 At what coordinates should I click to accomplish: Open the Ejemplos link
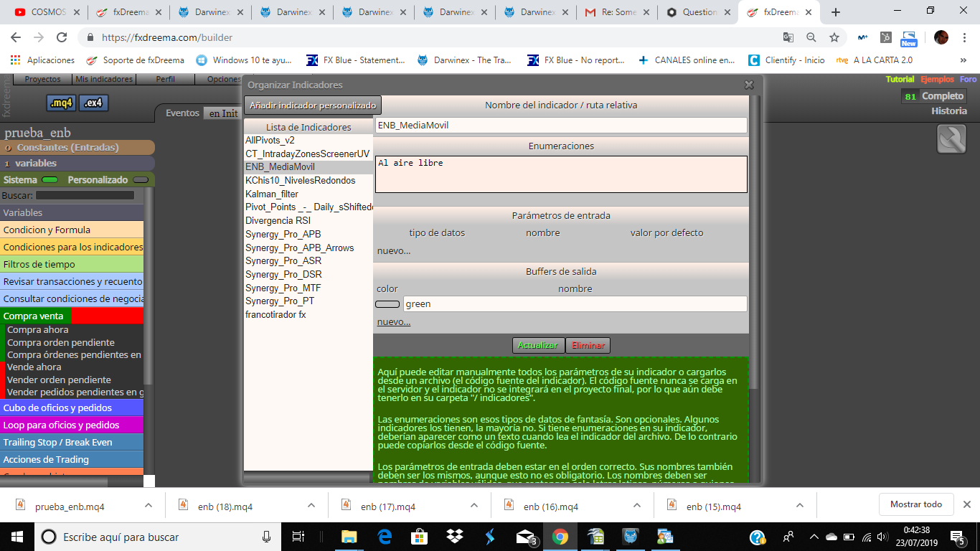pos(937,80)
